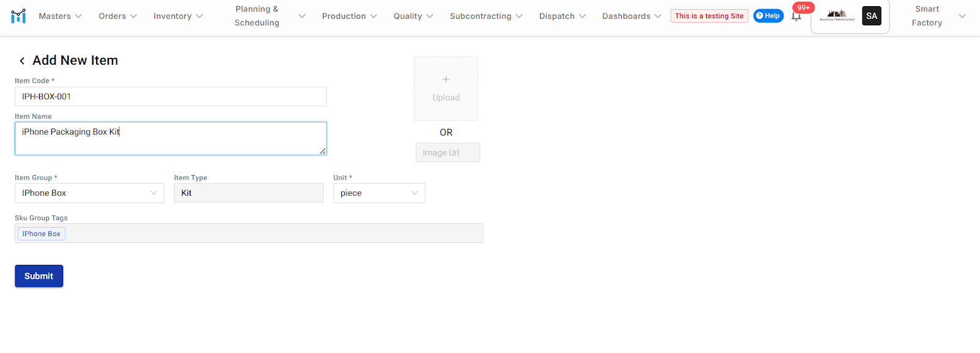Open the Item Group dropdown
This screenshot has height=353, width=980.
coord(89,193)
